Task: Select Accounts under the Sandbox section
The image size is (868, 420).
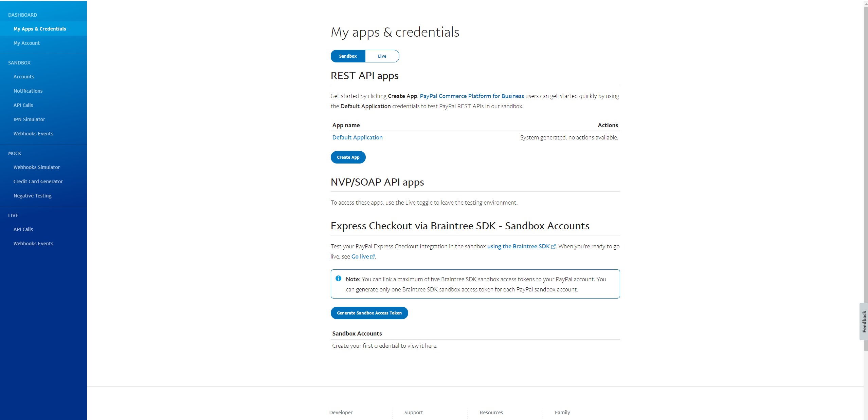Action: coord(23,76)
